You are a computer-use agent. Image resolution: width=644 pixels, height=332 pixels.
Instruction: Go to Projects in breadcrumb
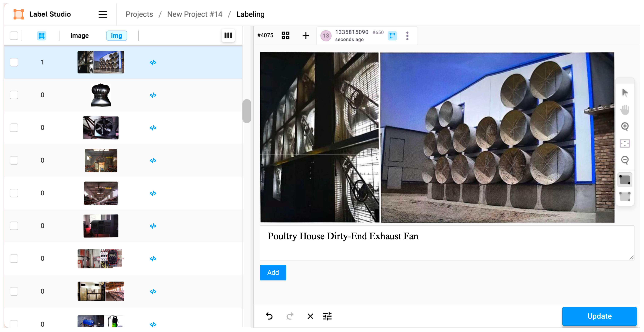pyautogui.click(x=139, y=14)
